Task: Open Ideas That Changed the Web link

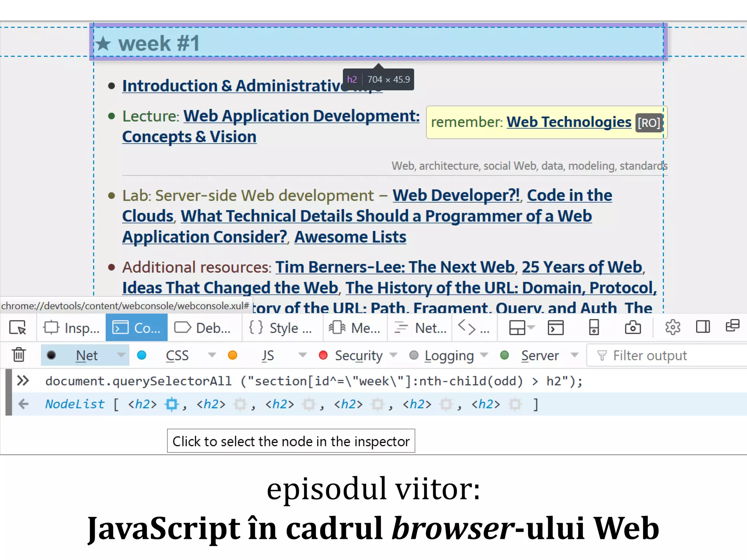Action: (230, 288)
